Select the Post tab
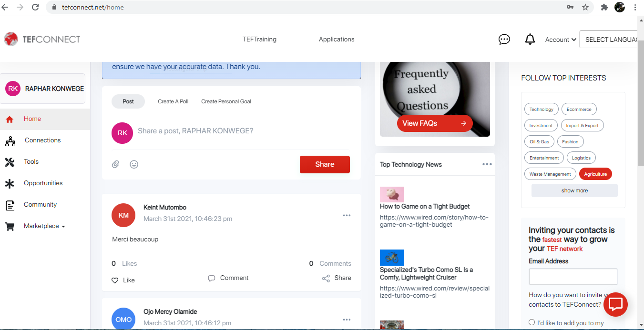Viewport: 644px width, 330px height. pos(128,101)
